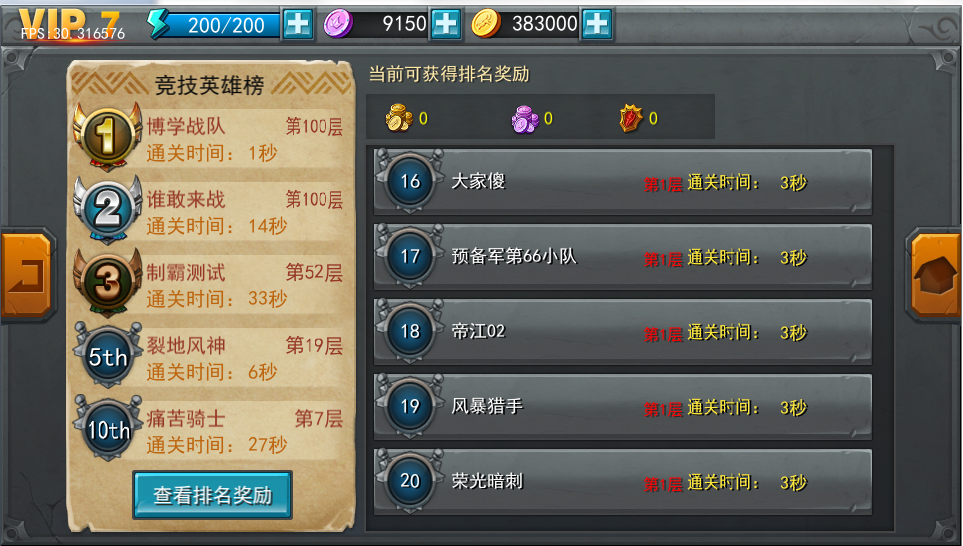Select rank 20 entry 荣光暗刺

[623, 482]
